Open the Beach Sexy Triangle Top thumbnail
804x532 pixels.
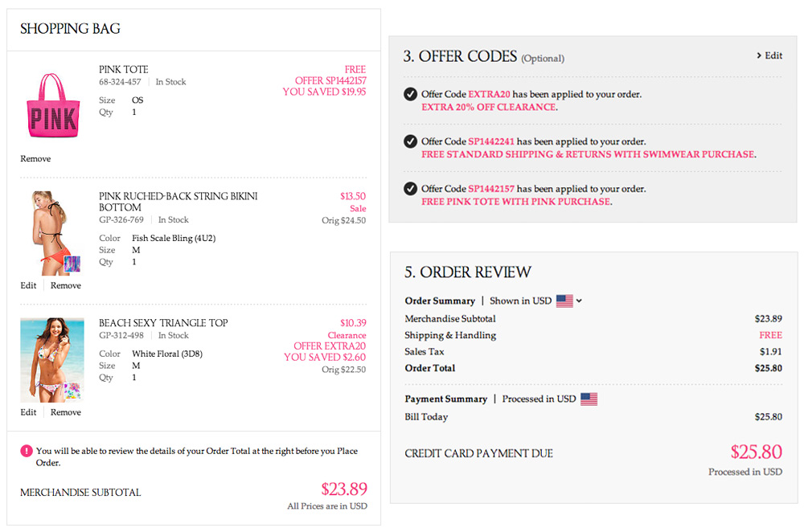[51, 358]
